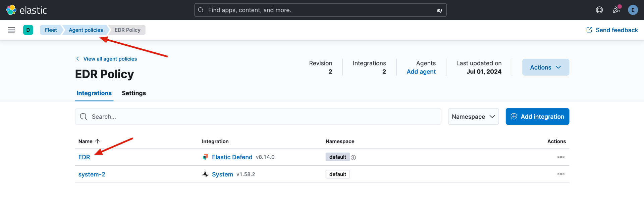The height and width of the screenshot is (204, 644).
Task: Click the default namespace badge for EDR
Action: click(337, 157)
